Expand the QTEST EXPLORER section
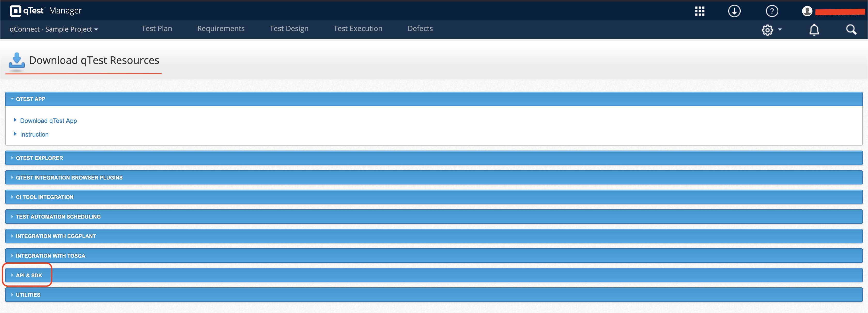This screenshot has width=868, height=313. click(x=39, y=158)
